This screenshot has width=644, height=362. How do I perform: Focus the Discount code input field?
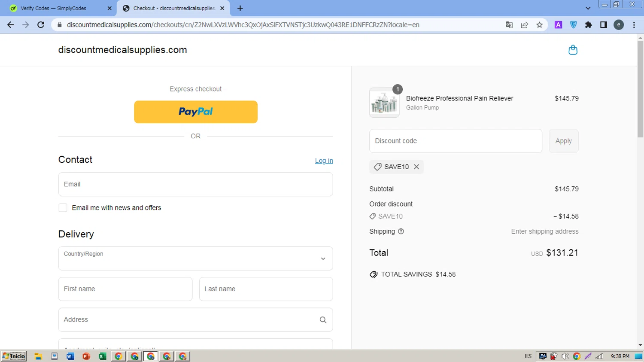456,141
